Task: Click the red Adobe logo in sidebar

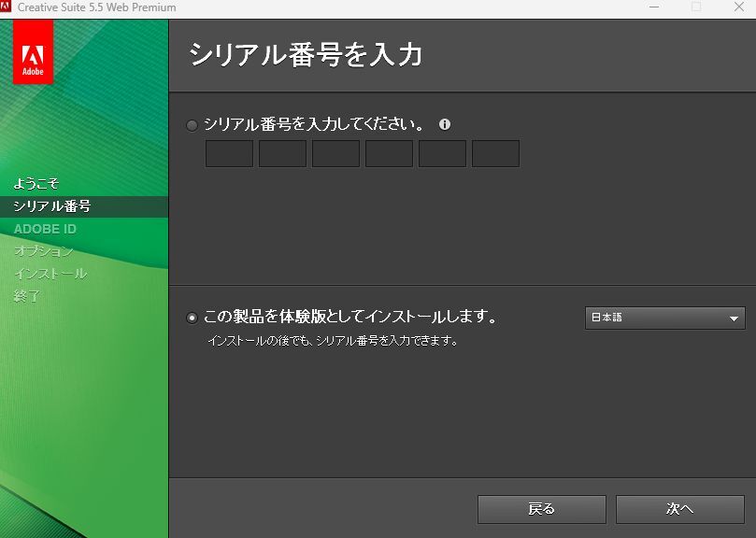Action: (34, 52)
